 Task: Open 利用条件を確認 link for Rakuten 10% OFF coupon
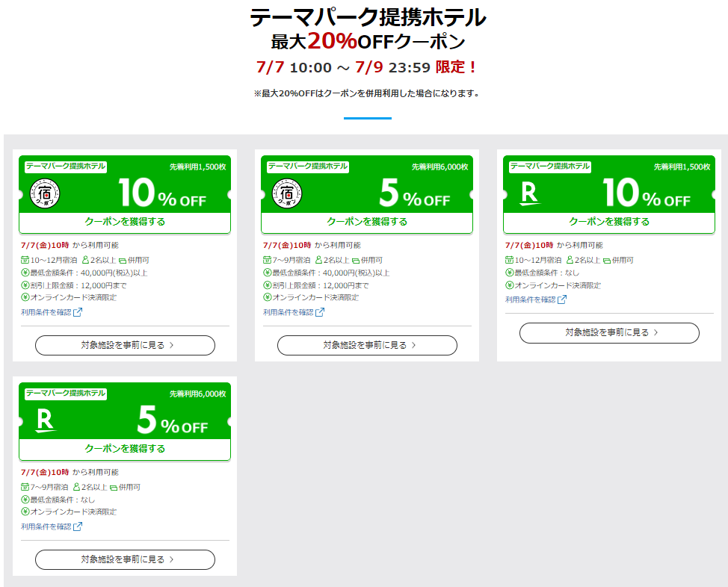point(531,299)
